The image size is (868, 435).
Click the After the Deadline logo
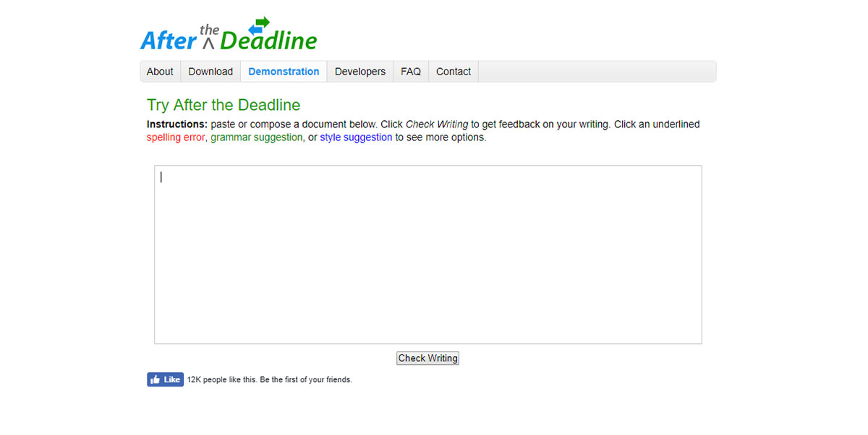point(229,35)
